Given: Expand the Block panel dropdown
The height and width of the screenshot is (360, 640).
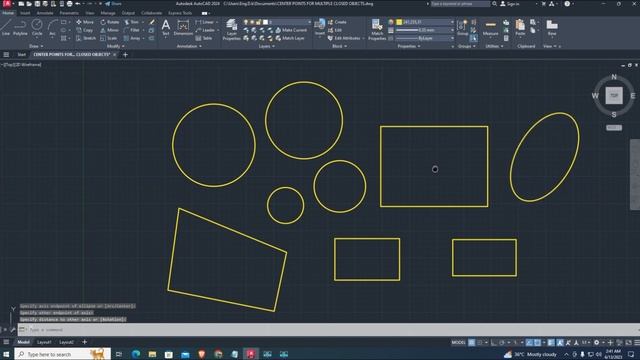Looking at the screenshot, I should click(x=339, y=46).
